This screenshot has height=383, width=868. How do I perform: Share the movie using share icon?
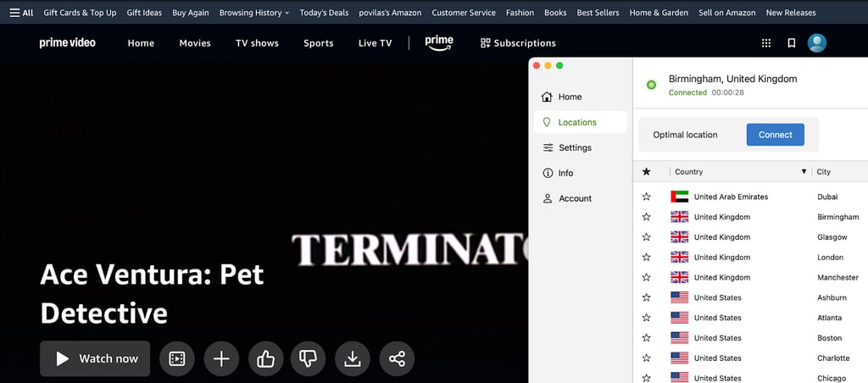397,358
